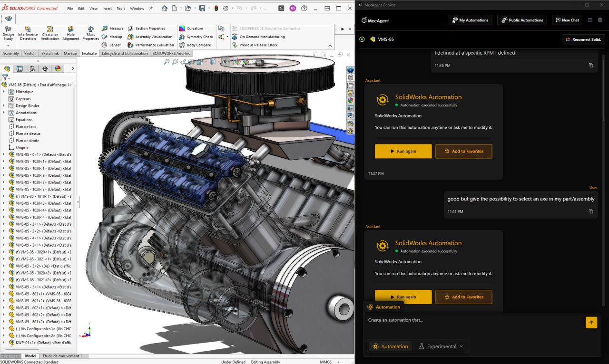609x364 pixels.
Task: Open the Etude de mouvement 1 tab
Action: [x=62, y=356]
